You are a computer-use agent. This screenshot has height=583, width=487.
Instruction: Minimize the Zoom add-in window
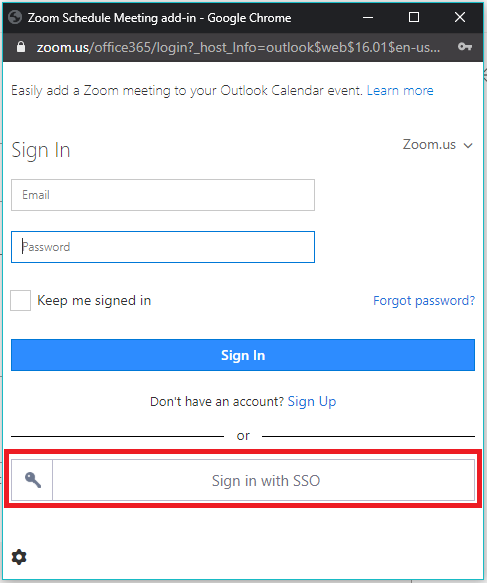(368, 17)
